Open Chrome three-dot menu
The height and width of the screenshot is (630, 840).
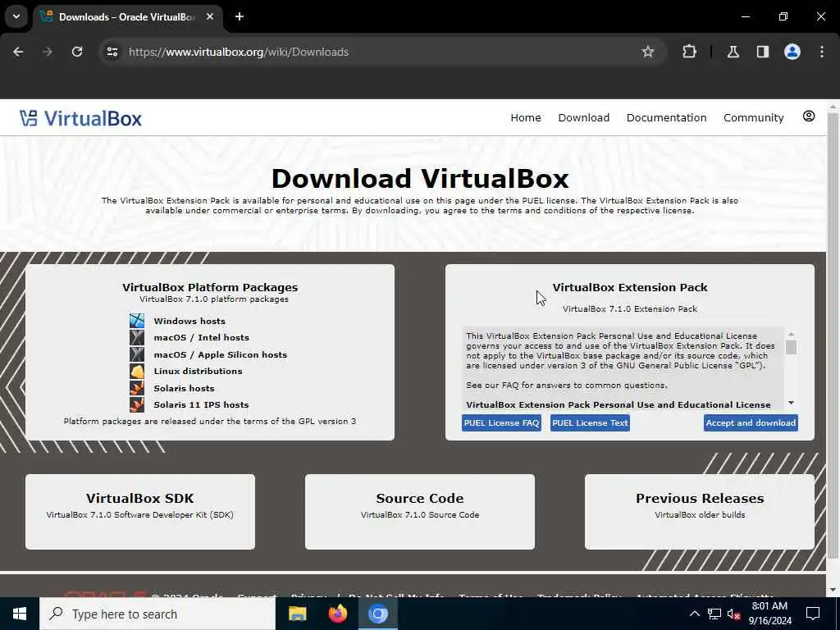(x=822, y=52)
